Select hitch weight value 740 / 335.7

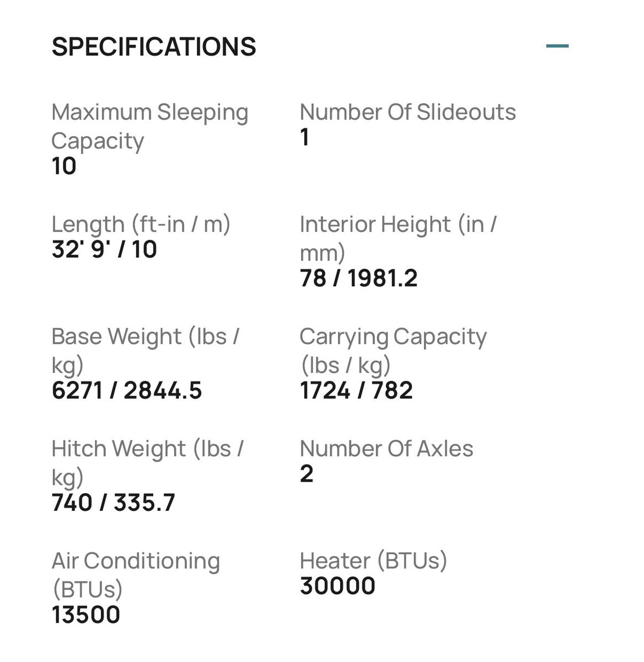click(x=113, y=503)
